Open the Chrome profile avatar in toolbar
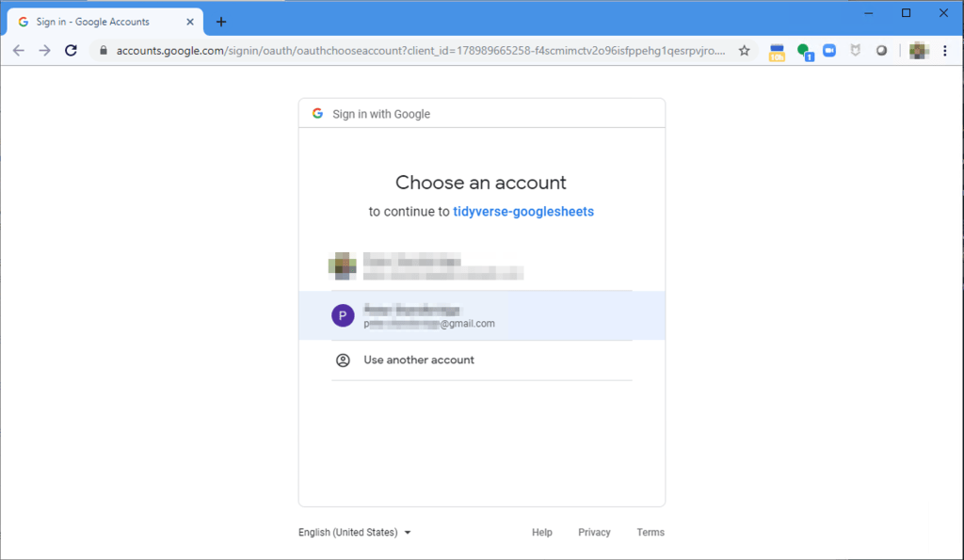 (919, 51)
